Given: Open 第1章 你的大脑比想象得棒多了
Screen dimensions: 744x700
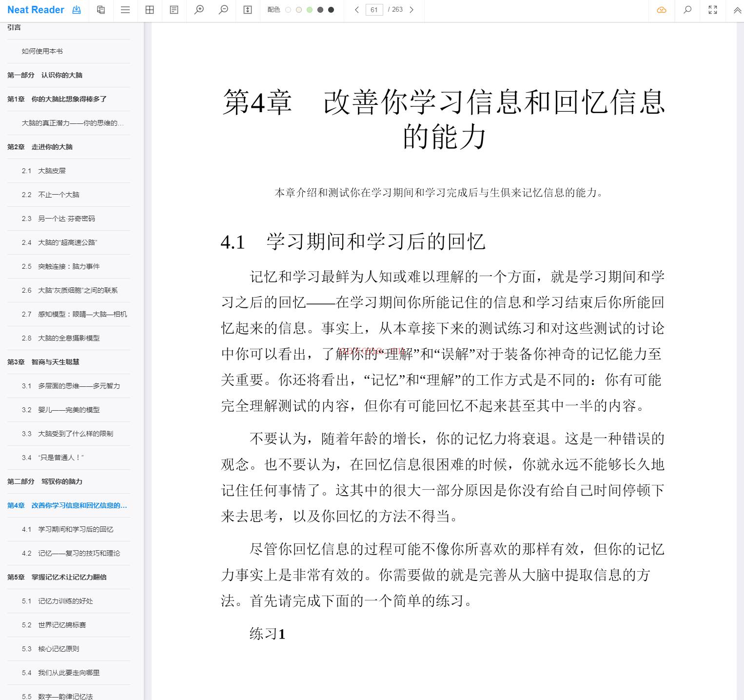Looking at the screenshot, I should 57,99.
